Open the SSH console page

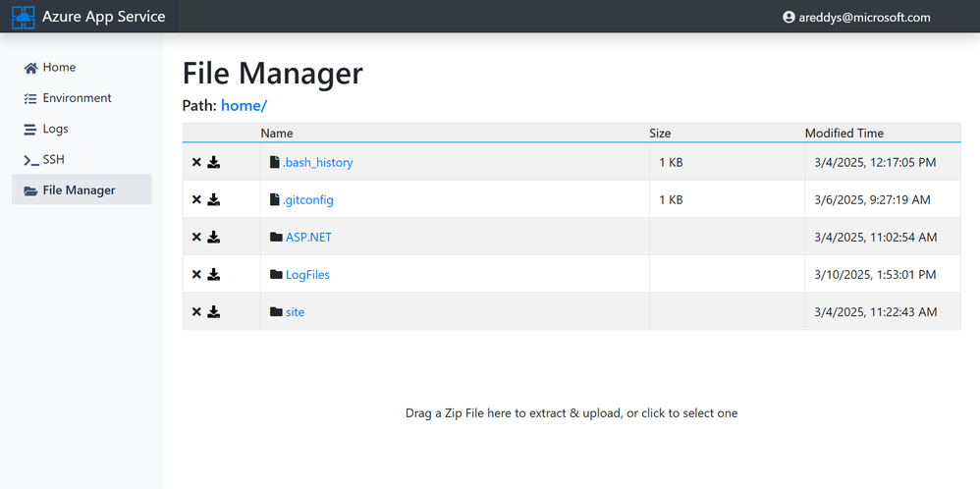(53, 159)
